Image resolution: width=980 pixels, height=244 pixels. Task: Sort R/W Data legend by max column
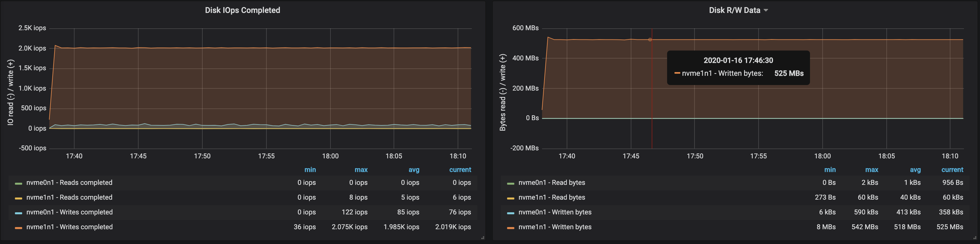pyautogui.click(x=872, y=170)
